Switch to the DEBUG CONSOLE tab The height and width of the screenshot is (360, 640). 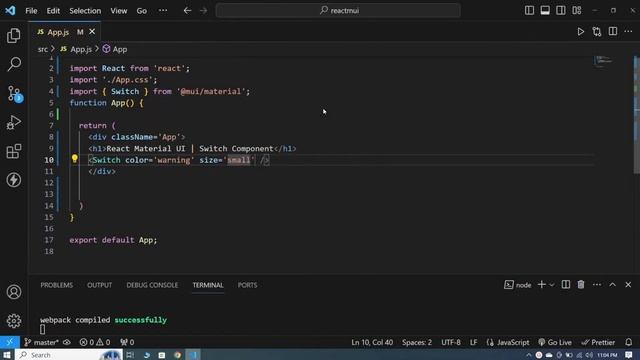[152, 285]
